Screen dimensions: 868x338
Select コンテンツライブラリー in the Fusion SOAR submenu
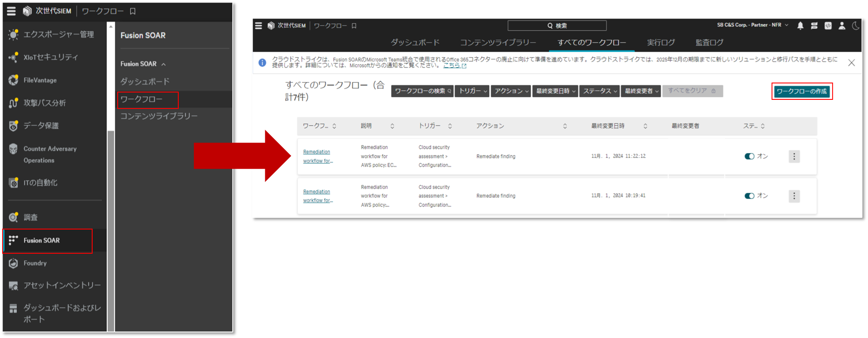(x=159, y=116)
